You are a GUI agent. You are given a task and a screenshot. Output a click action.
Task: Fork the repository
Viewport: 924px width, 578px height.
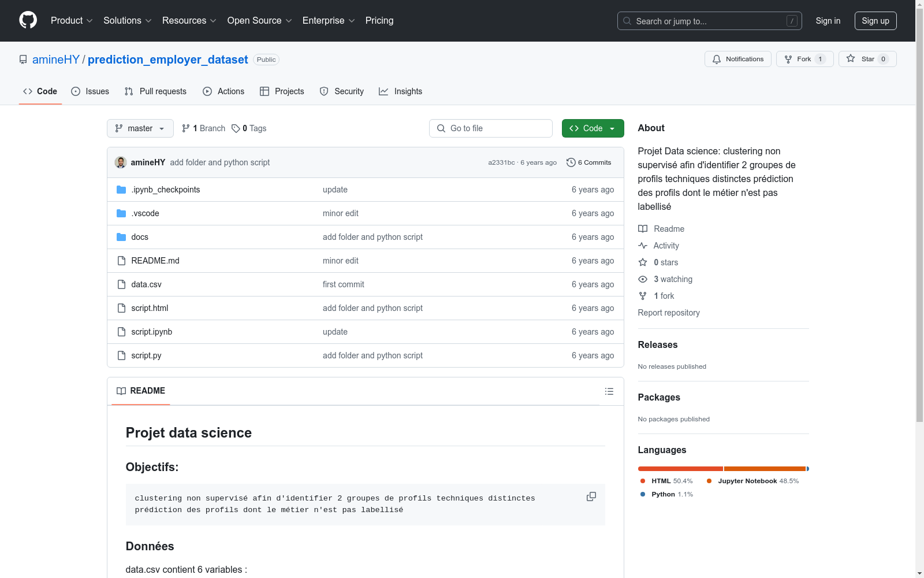click(805, 59)
